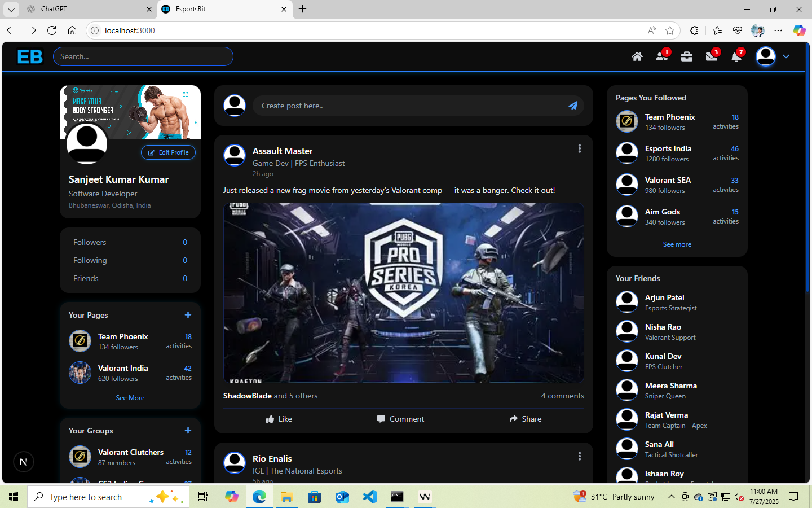Viewport: 812px width, 508px height.
Task: Click the Followers count row
Action: click(130, 242)
